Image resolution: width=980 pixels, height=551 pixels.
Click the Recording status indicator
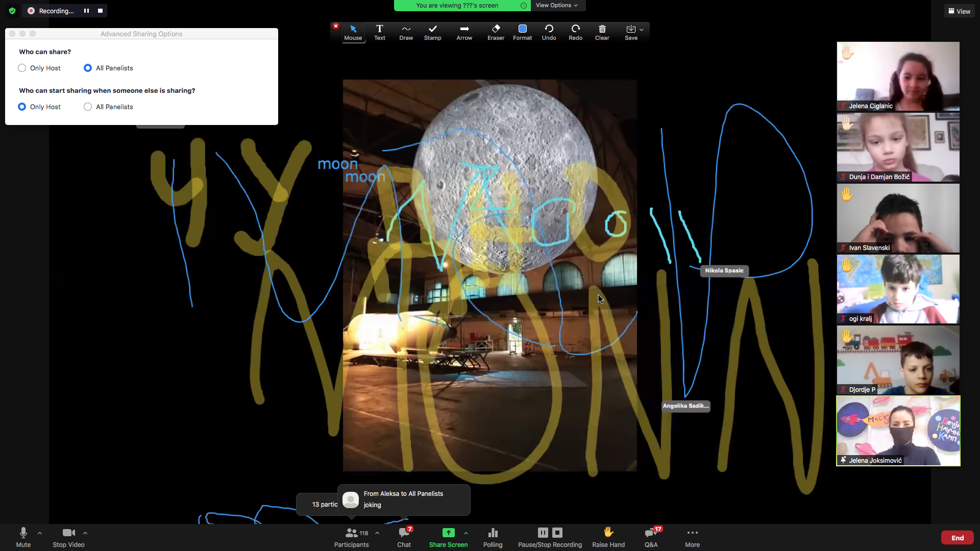(x=51, y=11)
